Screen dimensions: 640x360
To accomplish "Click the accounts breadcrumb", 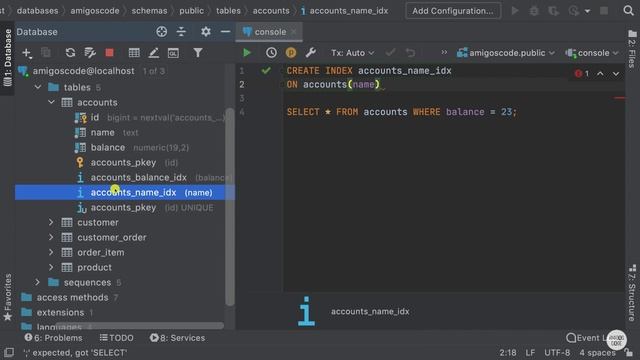I will click(271, 11).
